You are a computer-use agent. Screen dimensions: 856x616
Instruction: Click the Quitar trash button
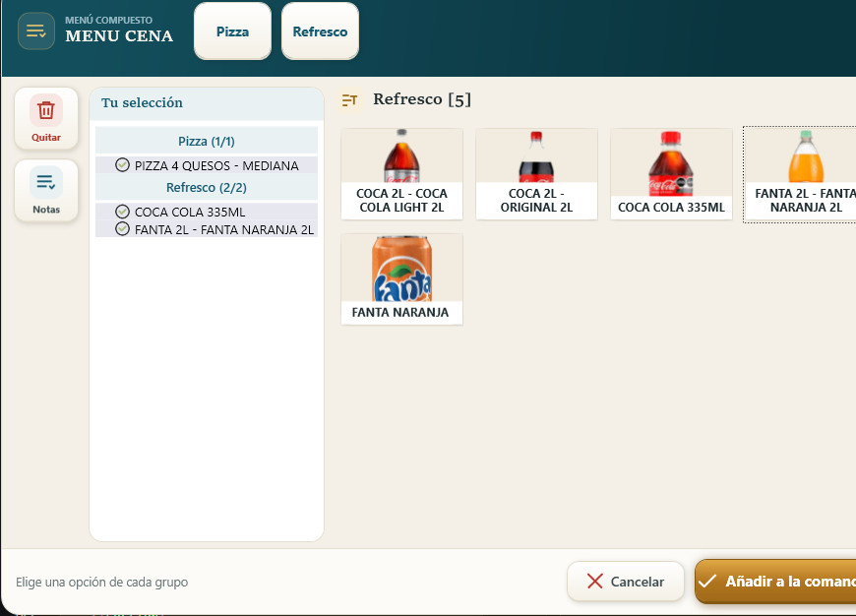46,118
